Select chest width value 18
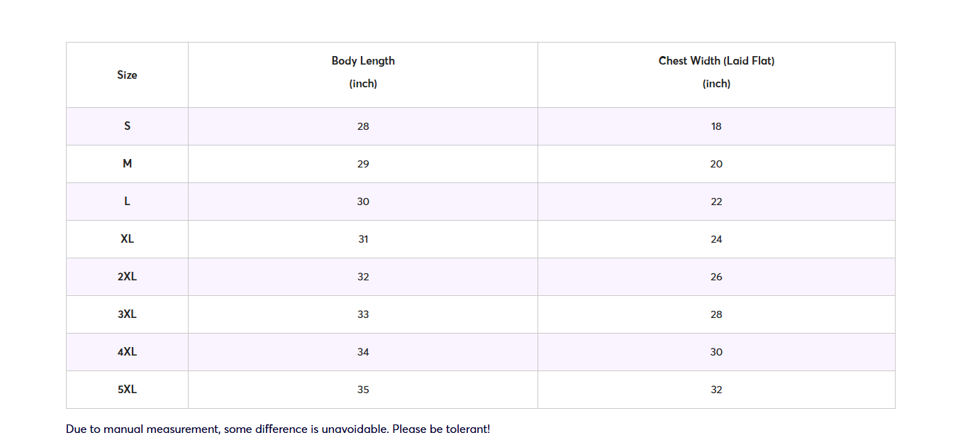Screen dimensions: 980x445 [x=716, y=126]
